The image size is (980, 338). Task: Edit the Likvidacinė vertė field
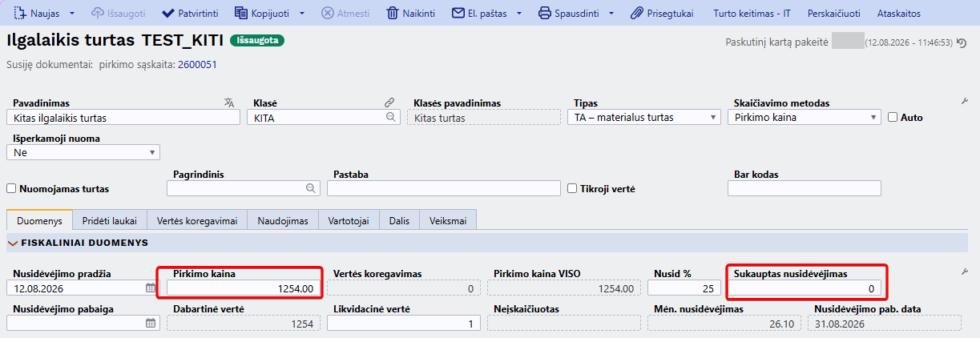click(x=404, y=324)
